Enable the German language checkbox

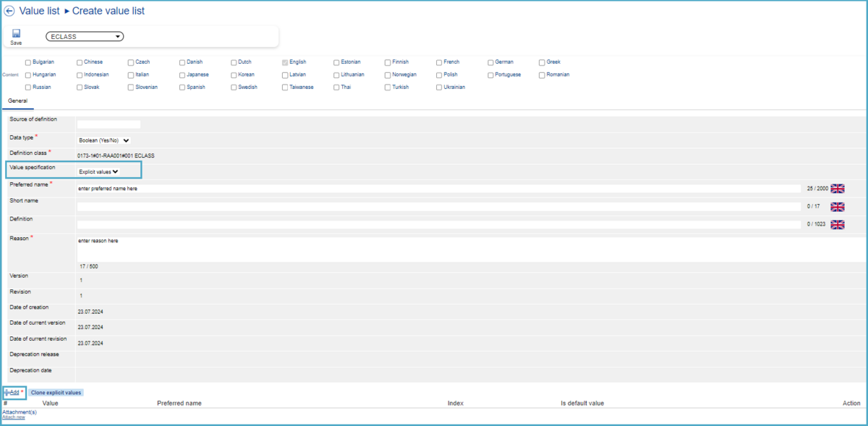[x=490, y=62]
